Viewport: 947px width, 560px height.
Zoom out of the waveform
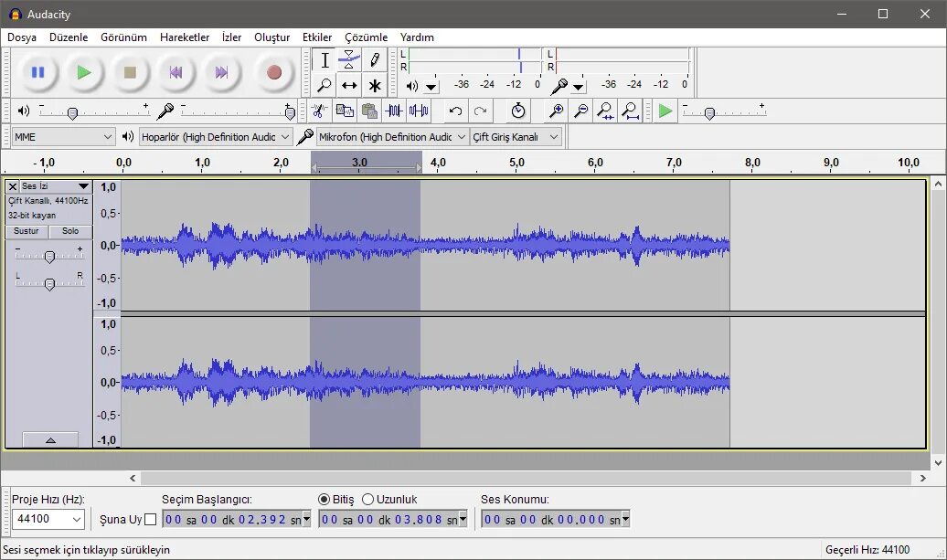[580, 111]
